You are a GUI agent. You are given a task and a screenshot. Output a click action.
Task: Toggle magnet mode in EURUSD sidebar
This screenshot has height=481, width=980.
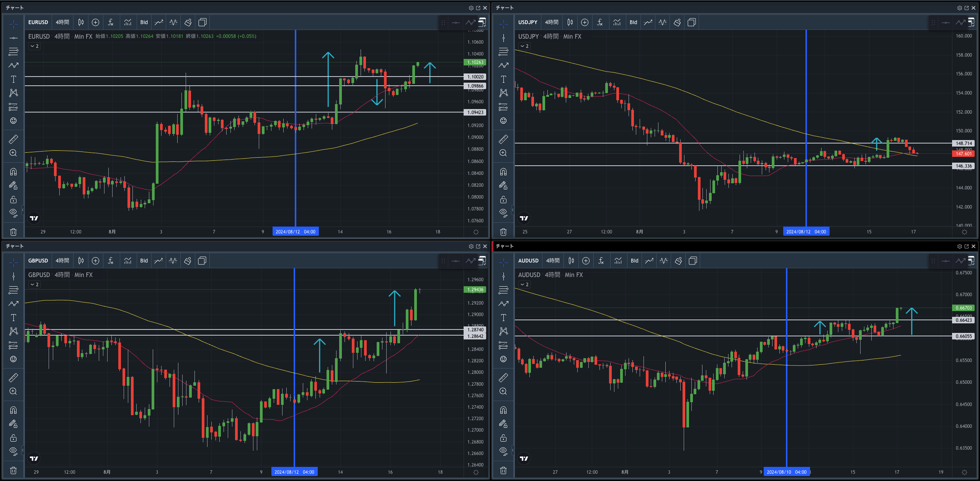pos(13,171)
